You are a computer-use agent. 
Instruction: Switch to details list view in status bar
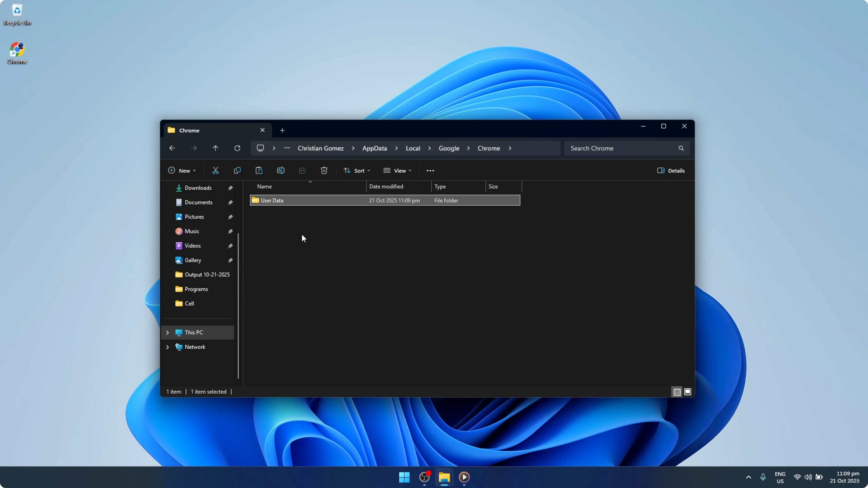[x=677, y=392]
